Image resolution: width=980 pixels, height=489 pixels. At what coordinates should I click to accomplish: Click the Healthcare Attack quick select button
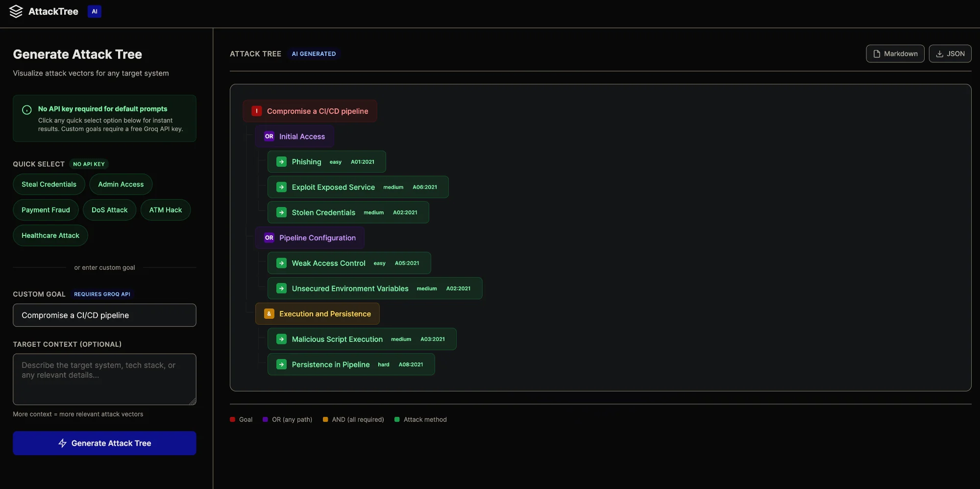[x=50, y=235]
